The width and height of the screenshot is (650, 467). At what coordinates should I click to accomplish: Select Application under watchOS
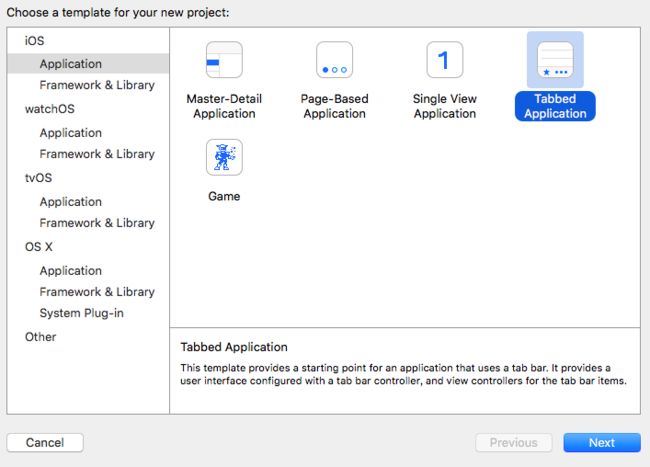click(x=70, y=133)
